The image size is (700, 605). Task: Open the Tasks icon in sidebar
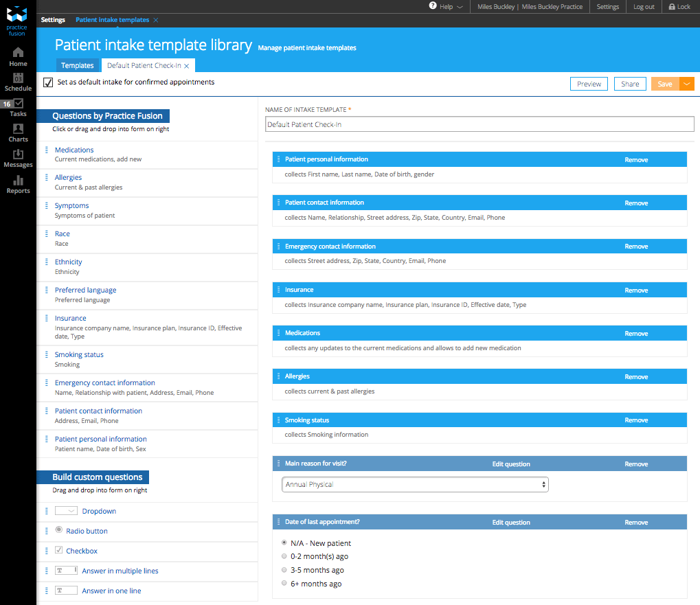(x=19, y=104)
